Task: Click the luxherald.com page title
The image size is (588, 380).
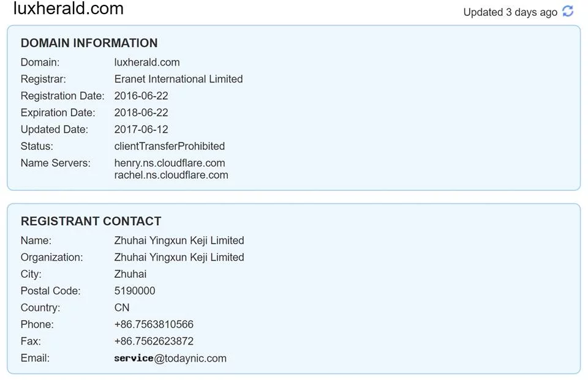Action: point(68,8)
